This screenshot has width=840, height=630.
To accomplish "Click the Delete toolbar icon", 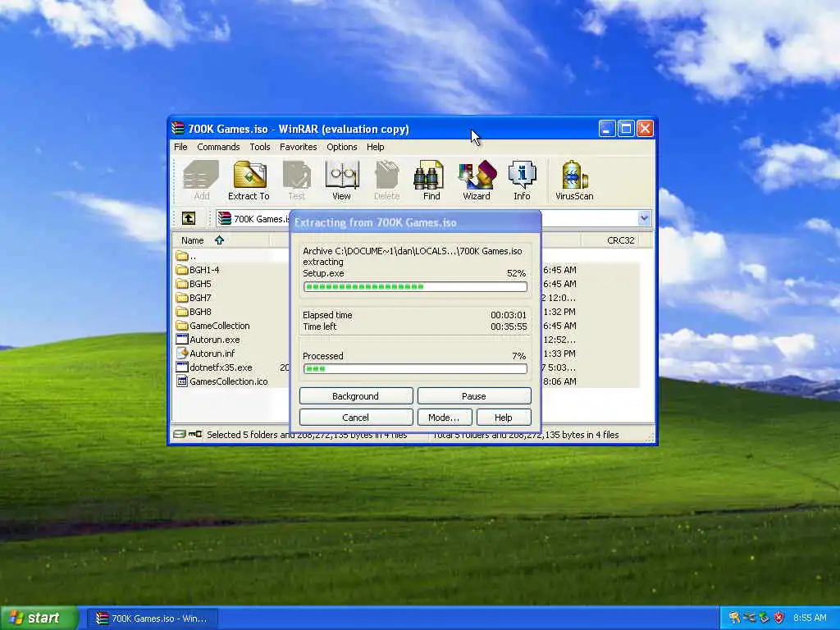I will coord(387,180).
